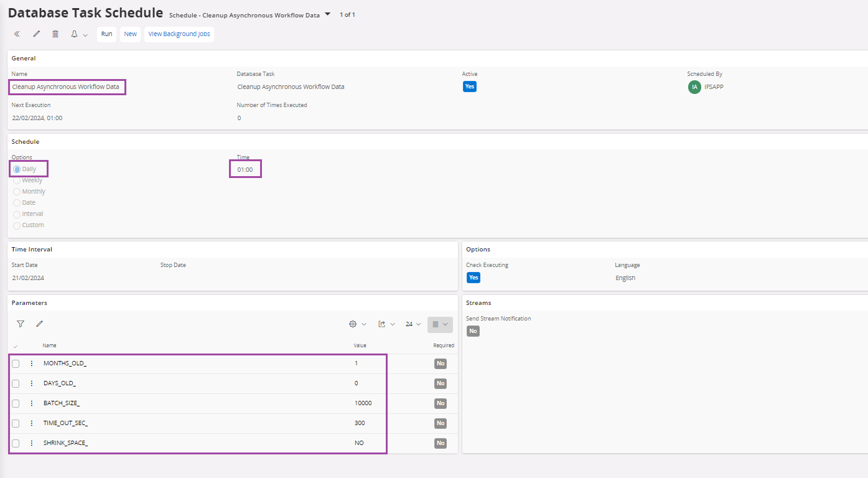
Task: Click the pencil edit icon in top toolbar
Action: click(36, 34)
